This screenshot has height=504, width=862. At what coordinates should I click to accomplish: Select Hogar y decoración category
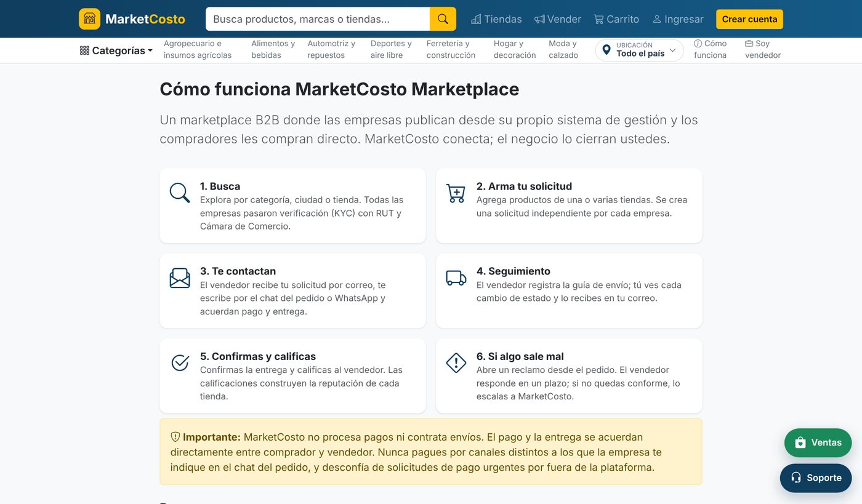pyautogui.click(x=515, y=49)
